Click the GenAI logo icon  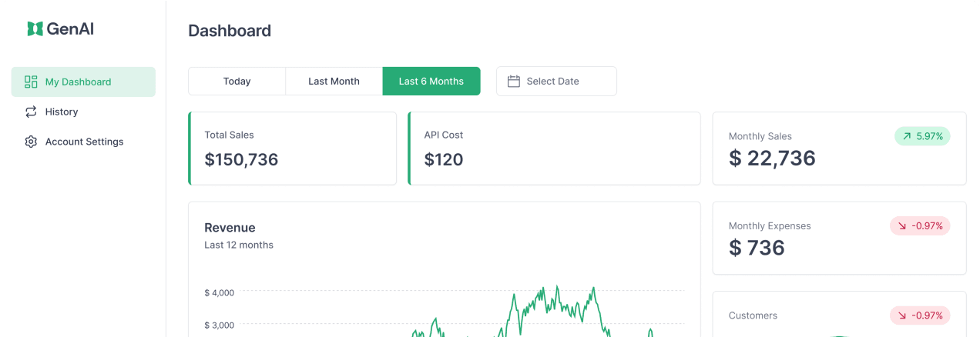pos(35,29)
